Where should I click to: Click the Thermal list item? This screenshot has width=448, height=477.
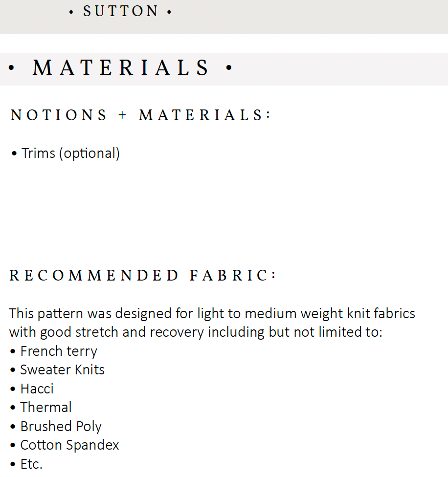coord(46,408)
